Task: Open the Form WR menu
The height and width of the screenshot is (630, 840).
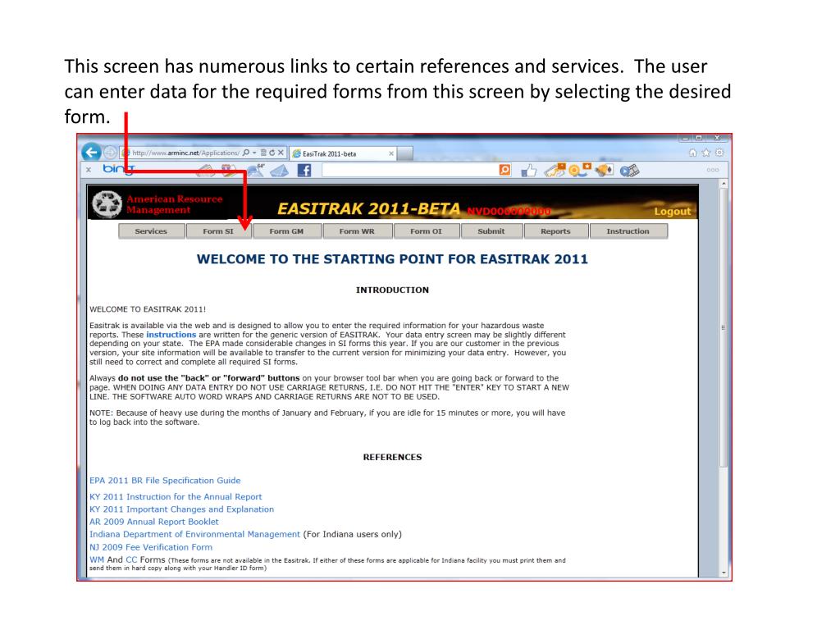Action: pos(357,231)
